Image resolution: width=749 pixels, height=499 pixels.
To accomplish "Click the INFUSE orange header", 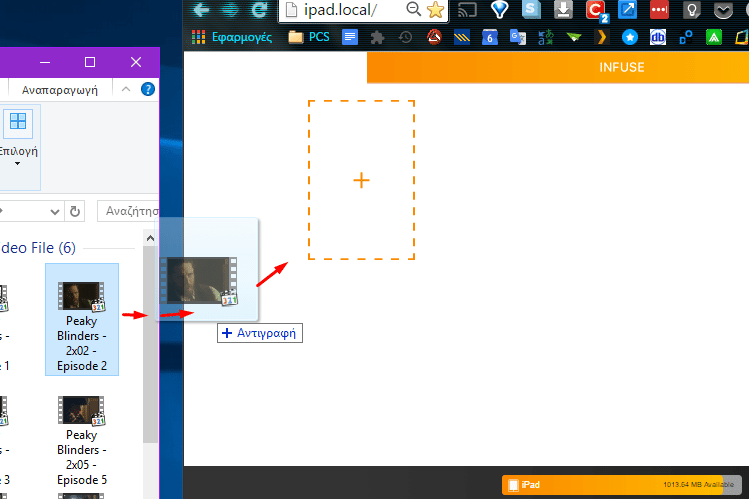I will 558,67.
